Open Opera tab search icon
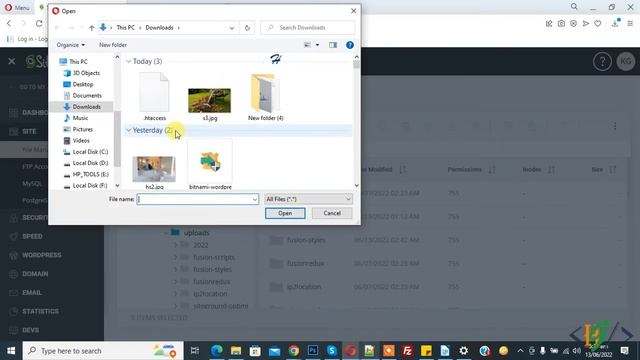The width and height of the screenshot is (640, 360). (574, 7)
